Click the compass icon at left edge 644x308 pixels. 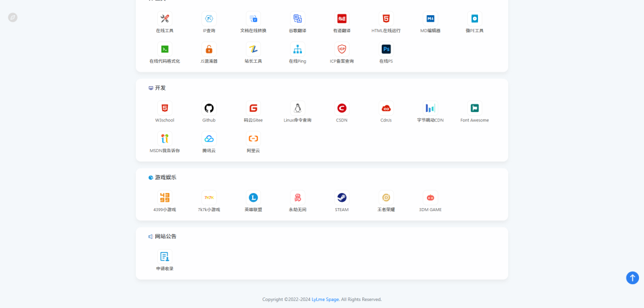[13, 17]
